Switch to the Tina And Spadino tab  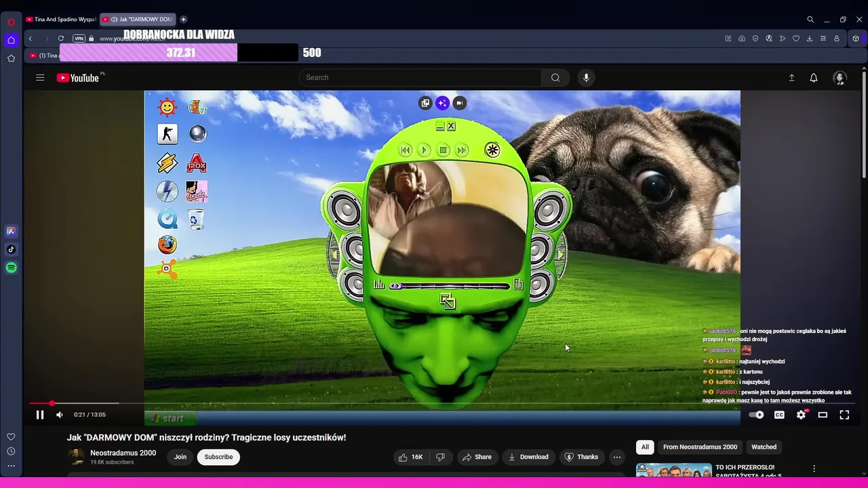61,20
